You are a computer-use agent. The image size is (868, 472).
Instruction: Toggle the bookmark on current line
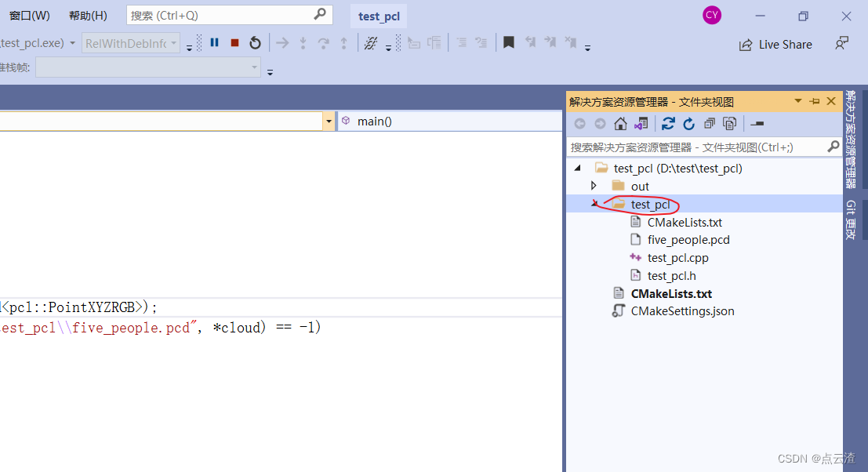click(508, 42)
